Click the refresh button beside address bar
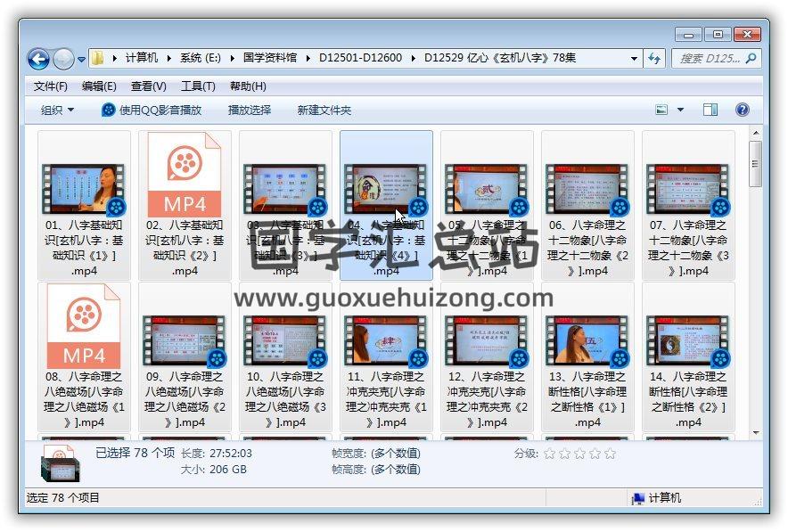This screenshot has height=532, width=788. click(x=654, y=59)
